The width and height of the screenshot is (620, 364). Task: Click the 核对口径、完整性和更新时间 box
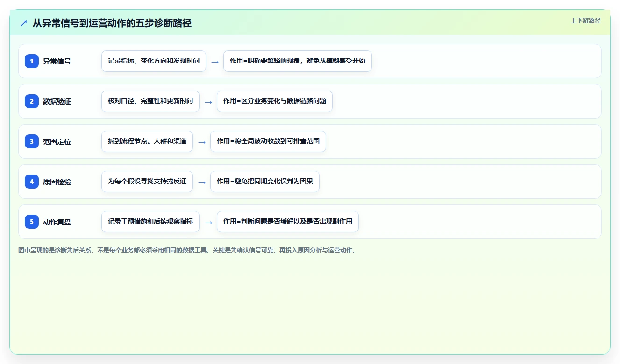point(150,101)
